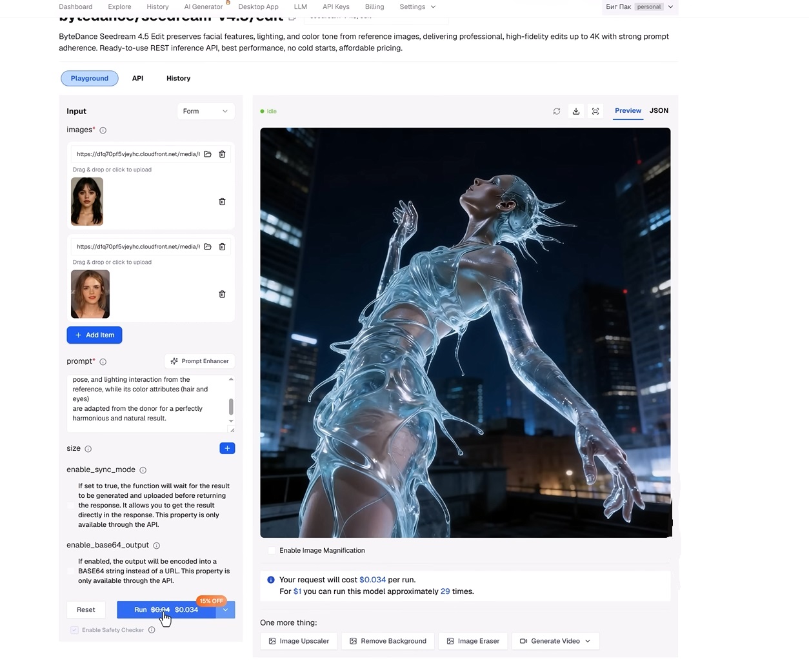Open History in top navigation

[157, 6]
